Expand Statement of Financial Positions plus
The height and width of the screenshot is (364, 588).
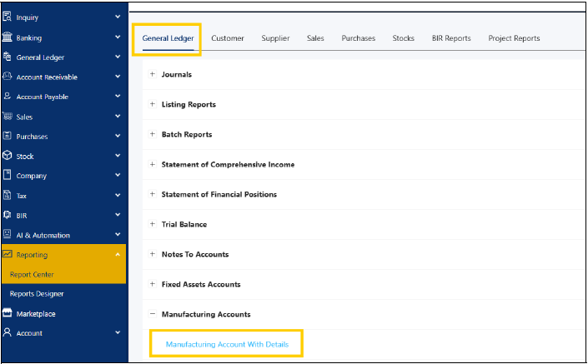click(x=153, y=194)
